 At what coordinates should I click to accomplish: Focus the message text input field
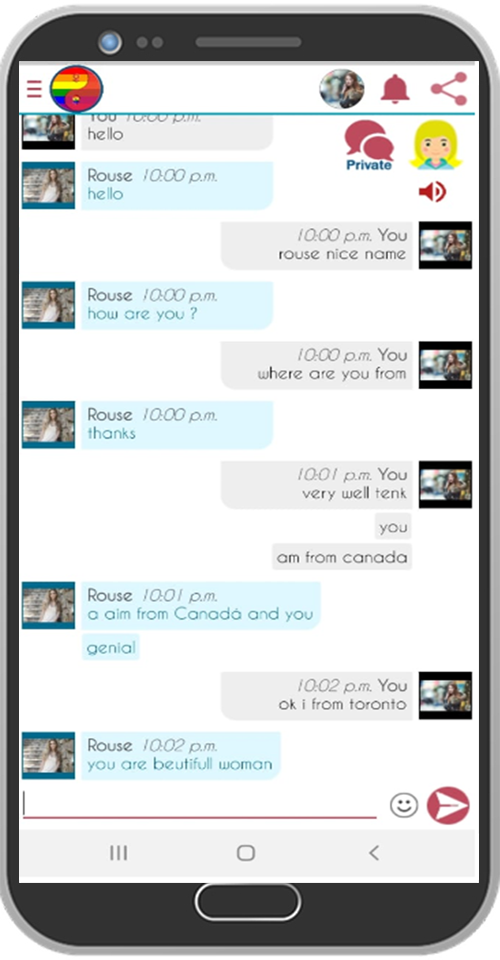[200, 804]
